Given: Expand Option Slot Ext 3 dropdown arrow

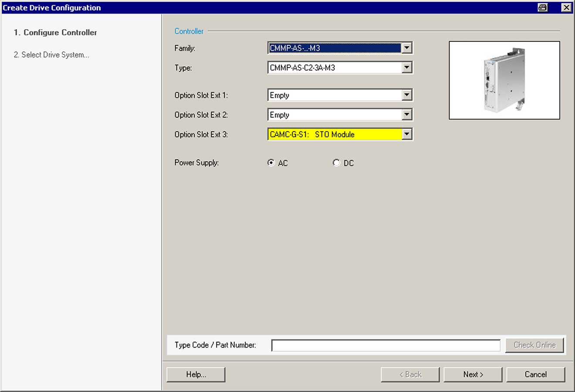Looking at the screenshot, I should click(406, 134).
